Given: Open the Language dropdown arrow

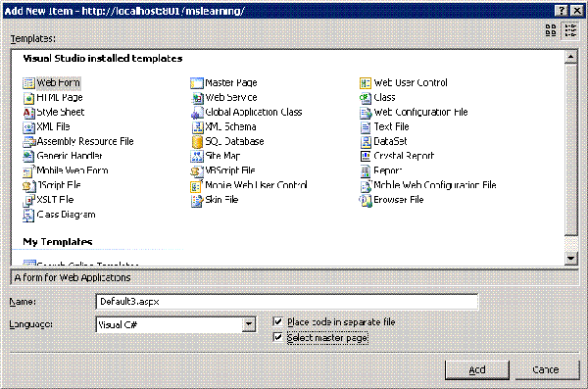Looking at the screenshot, I should (249, 325).
